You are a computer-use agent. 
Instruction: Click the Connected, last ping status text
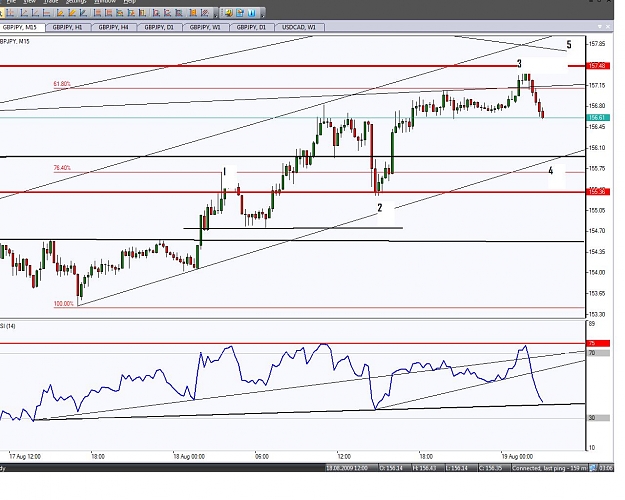point(549,468)
